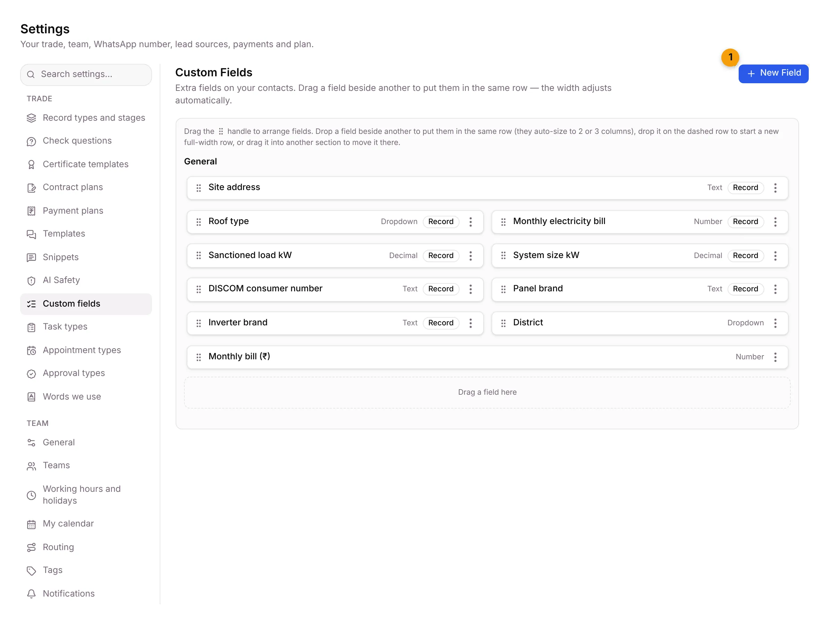Click the Dropdown type label on District
Image resolution: width=840 pixels, height=625 pixels.
(745, 323)
